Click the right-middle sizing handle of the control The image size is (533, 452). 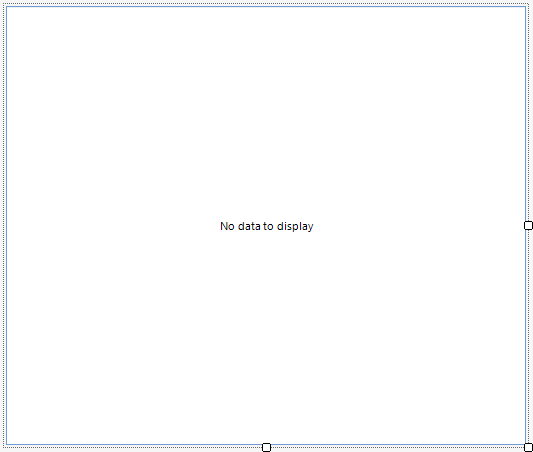[528, 225]
